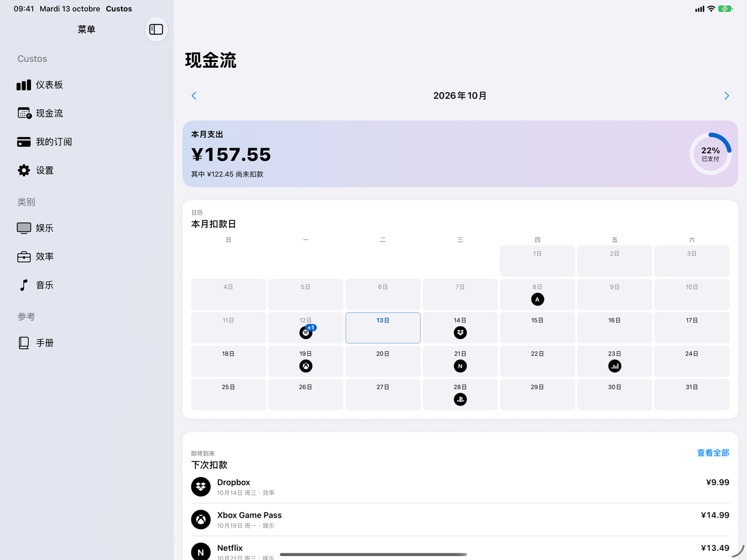The height and width of the screenshot is (560, 747).
Task: Click the 其中 ¥122.45 尚未扣款 text
Action: click(x=227, y=174)
